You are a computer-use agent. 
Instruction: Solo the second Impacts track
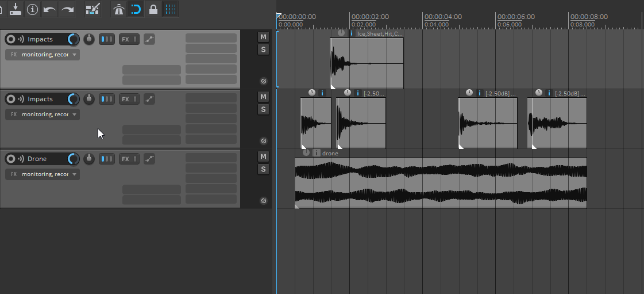click(263, 109)
